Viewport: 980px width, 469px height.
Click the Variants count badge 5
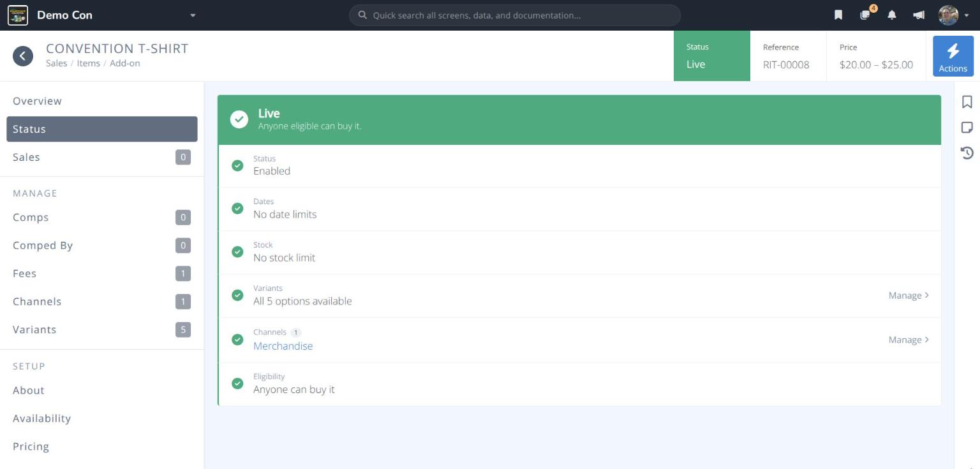(x=183, y=330)
